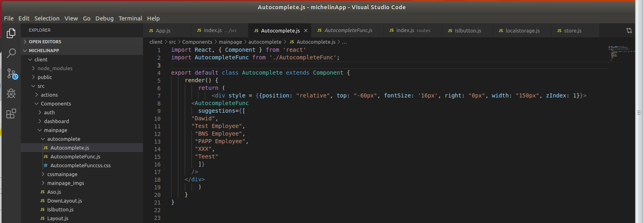This screenshot has width=644, height=223.
Task: Open the Edit menu
Action: coord(24,18)
